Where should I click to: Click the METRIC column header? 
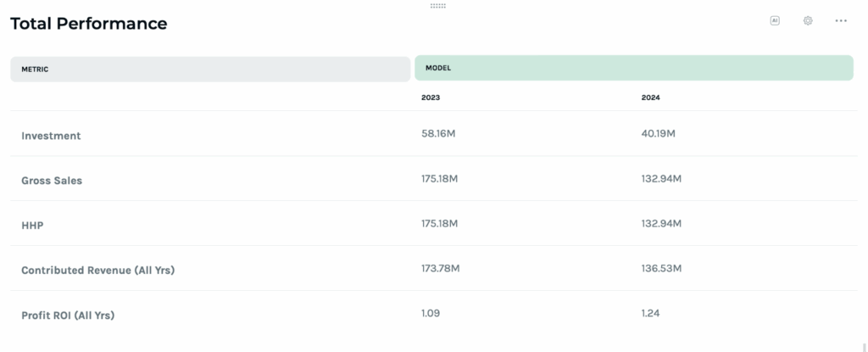(x=210, y=70)
